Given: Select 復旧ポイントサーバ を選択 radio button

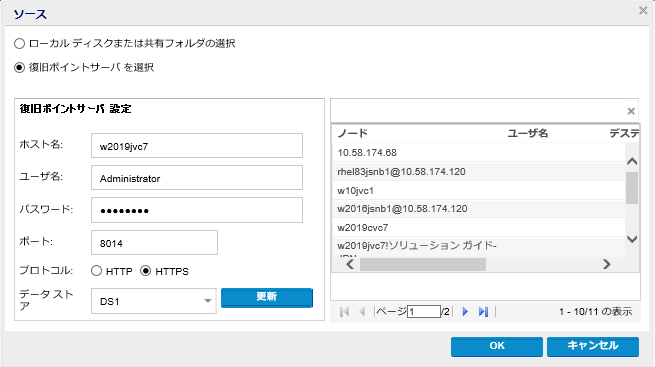Looking at the screenshot, I should click(20, 67).
